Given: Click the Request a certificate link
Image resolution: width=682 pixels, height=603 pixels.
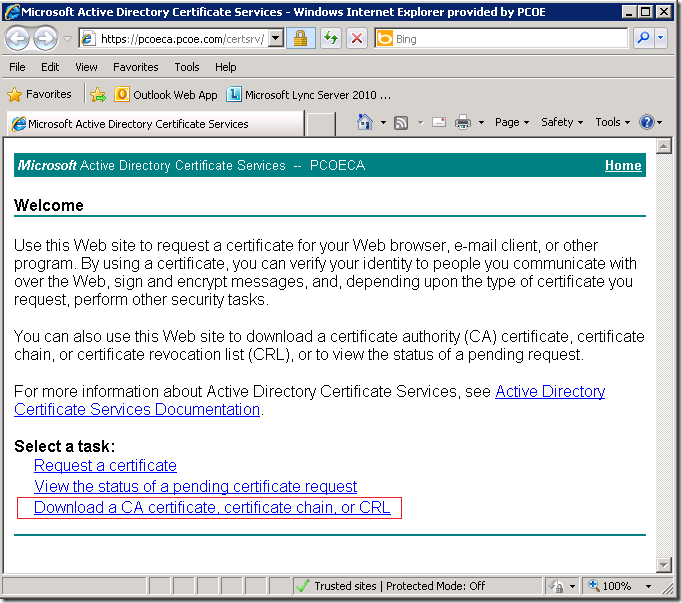Looking at the screenshot, I should point(105,466).
